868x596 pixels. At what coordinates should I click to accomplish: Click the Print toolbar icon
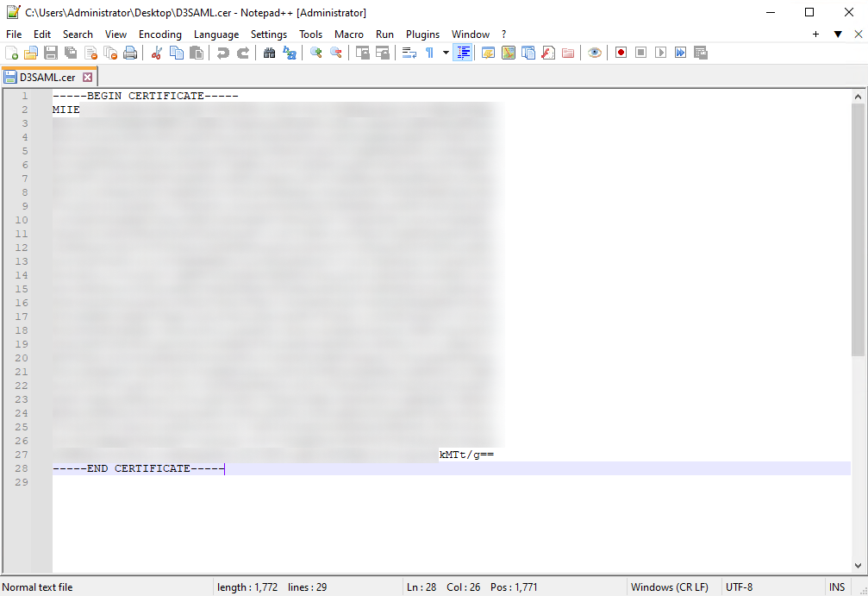click(129, 53)
